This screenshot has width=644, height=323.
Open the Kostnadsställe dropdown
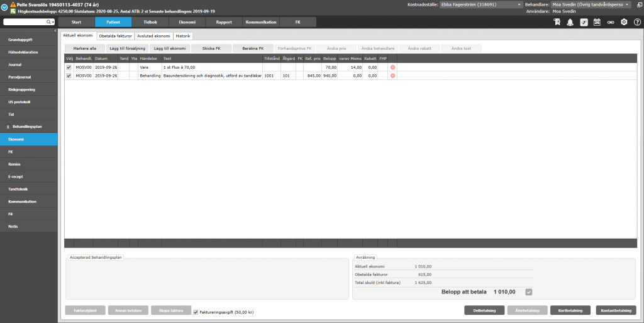481,4
